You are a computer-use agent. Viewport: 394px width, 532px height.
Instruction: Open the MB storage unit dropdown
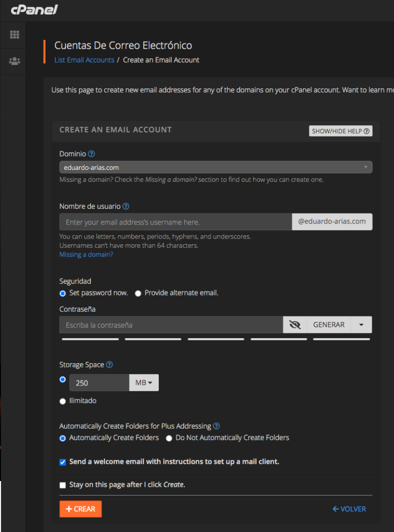click(144, 383)
